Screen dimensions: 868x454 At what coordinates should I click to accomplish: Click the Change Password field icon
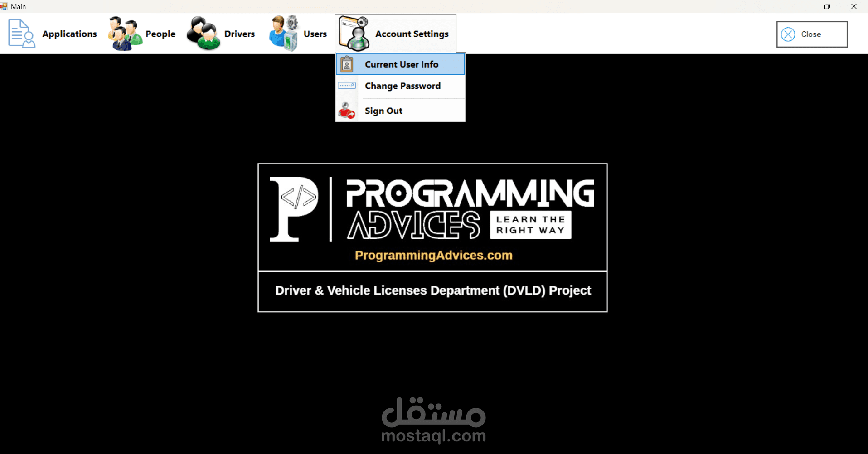(347, 86)
